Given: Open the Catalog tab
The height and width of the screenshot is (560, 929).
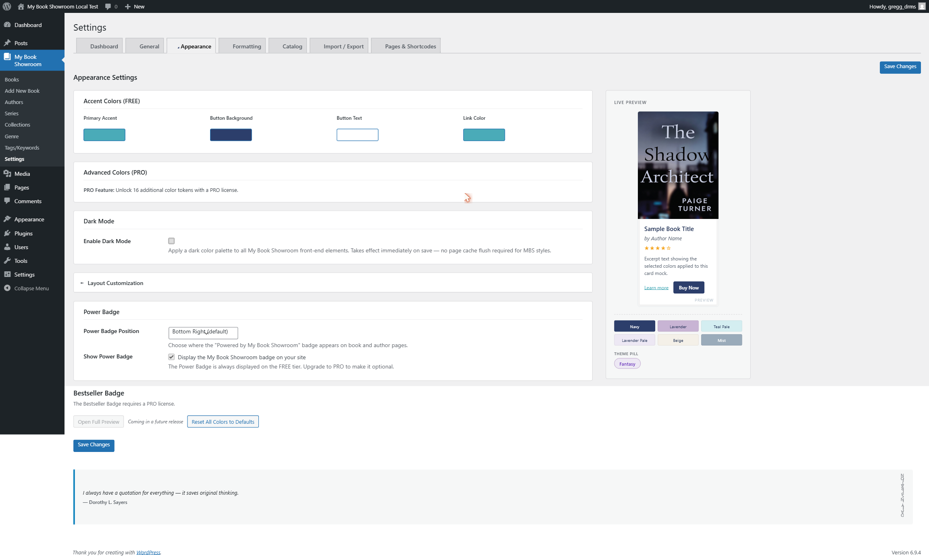Looking at the screenshot, I should (x=288, y=46).
